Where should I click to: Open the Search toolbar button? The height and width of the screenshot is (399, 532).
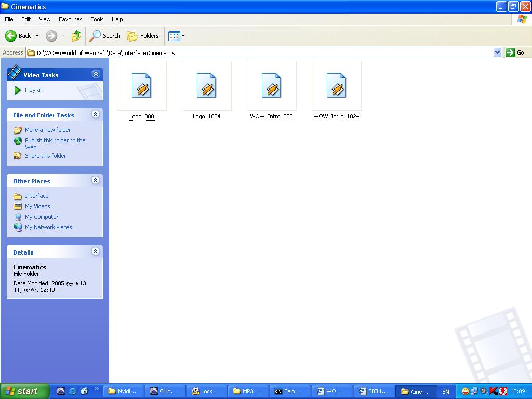pos(105,36)
